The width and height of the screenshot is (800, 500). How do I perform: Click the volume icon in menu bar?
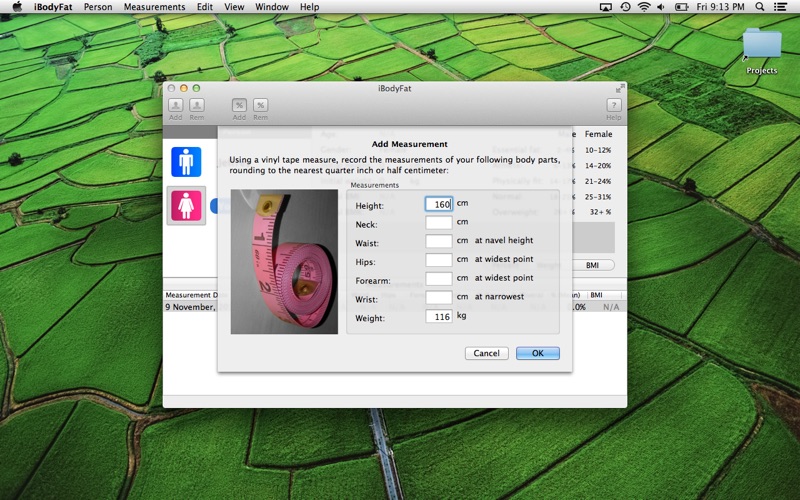click(x=661, y=7)
